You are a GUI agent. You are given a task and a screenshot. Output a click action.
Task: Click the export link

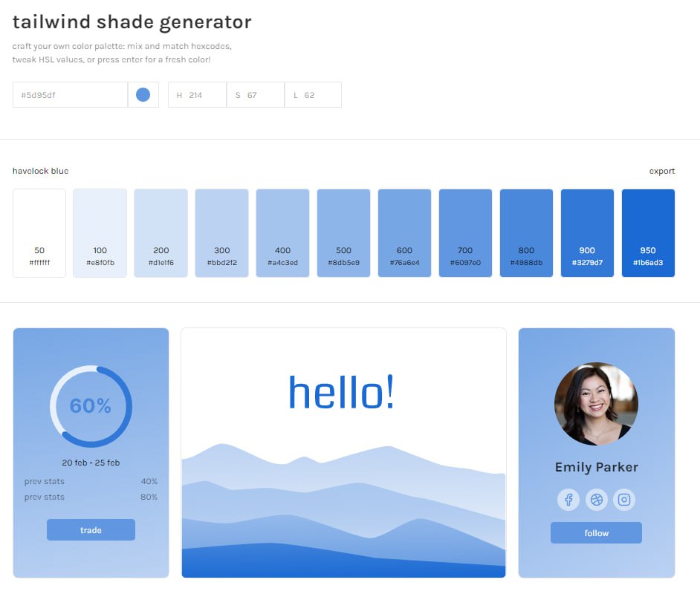point(661,171)
